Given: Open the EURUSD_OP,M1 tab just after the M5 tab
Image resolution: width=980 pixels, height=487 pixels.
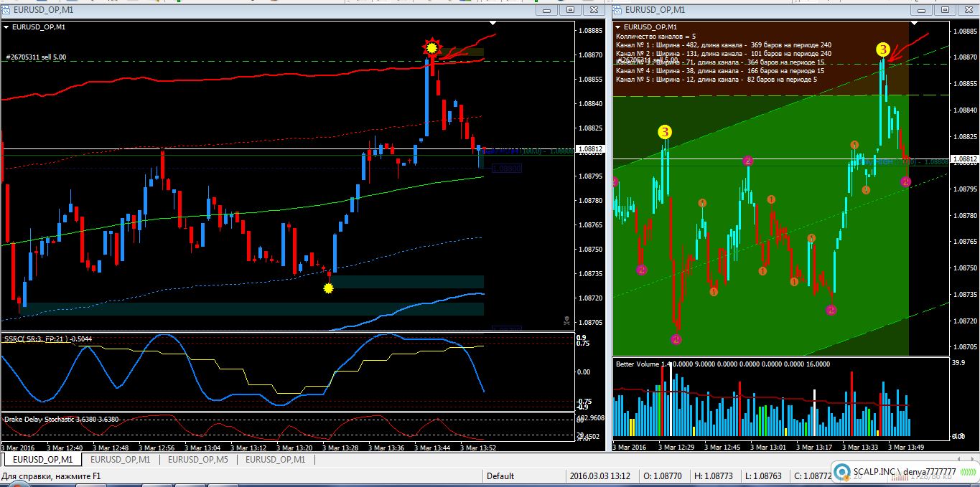Looking at the screenshot, I should (276, 459).
